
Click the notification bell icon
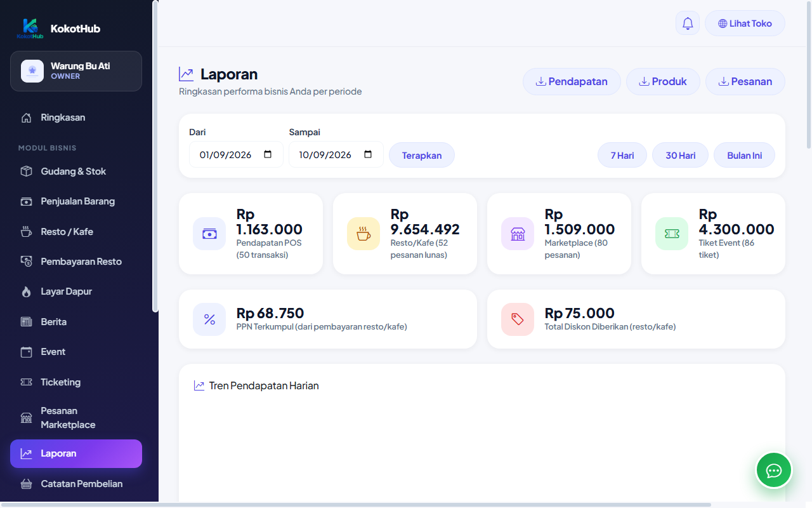[x=688, y=23]
